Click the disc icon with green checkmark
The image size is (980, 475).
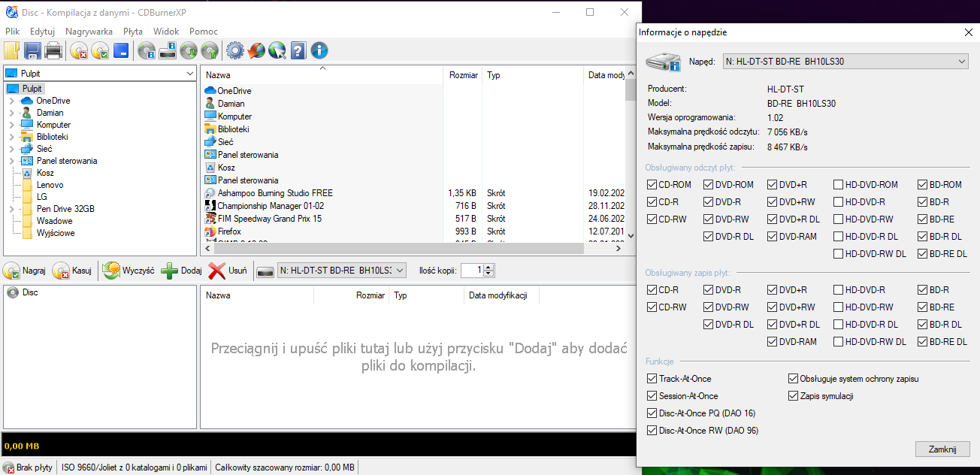(x=100, y=51)
